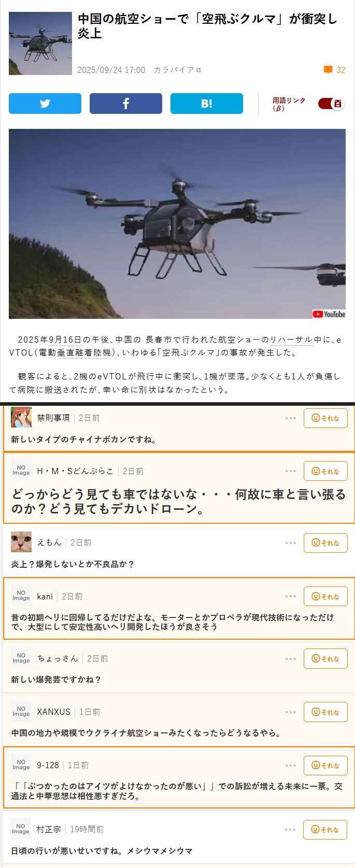
Task: Open 禁則事項's avatar image
Action: 21,417
